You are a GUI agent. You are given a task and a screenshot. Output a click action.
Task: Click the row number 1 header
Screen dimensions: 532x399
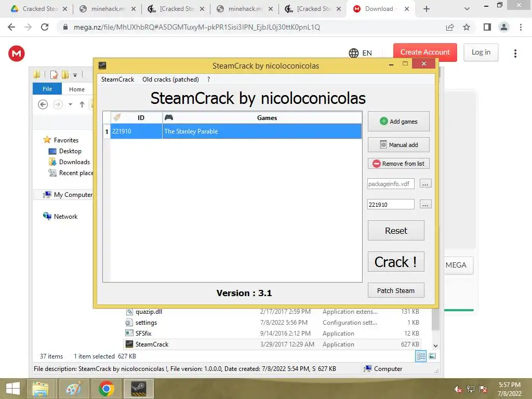pyautogui.click(x=107, y=131)
